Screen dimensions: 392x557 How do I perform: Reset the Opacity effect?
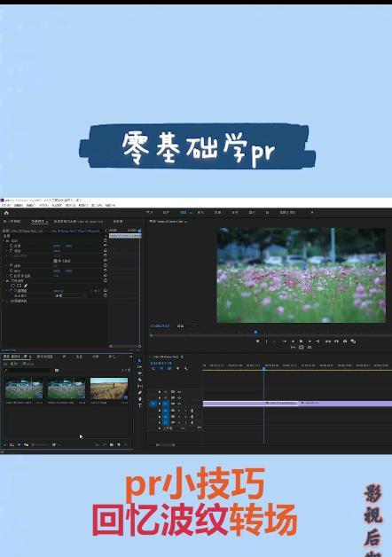106,280
